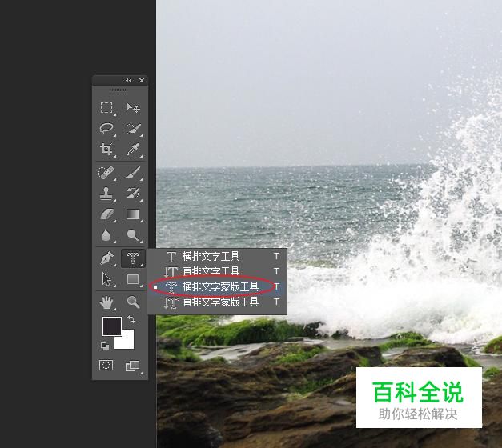
Task: Swap foreground and background colors
Action: pos(131,319)
